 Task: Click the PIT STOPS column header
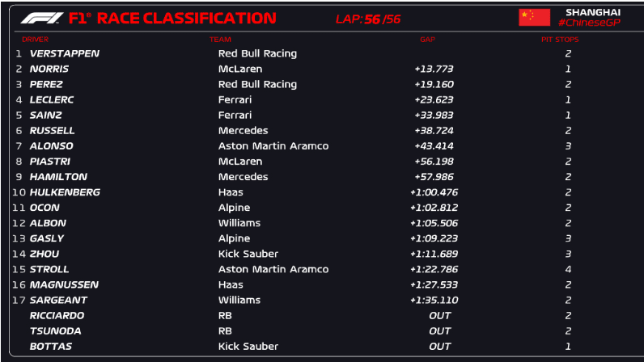560,40
